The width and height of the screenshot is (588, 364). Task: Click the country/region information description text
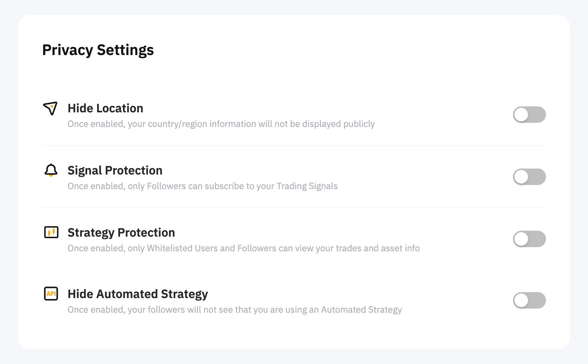221,124
